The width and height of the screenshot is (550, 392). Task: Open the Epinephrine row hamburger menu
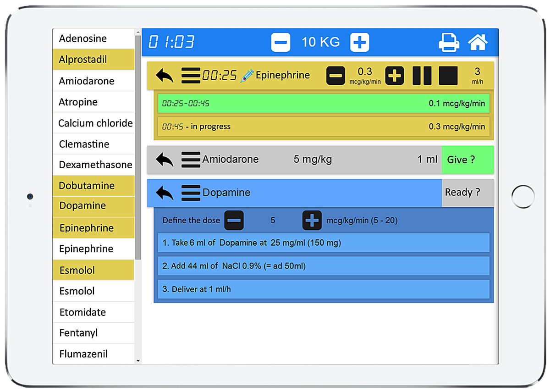[x=191, y=76]
